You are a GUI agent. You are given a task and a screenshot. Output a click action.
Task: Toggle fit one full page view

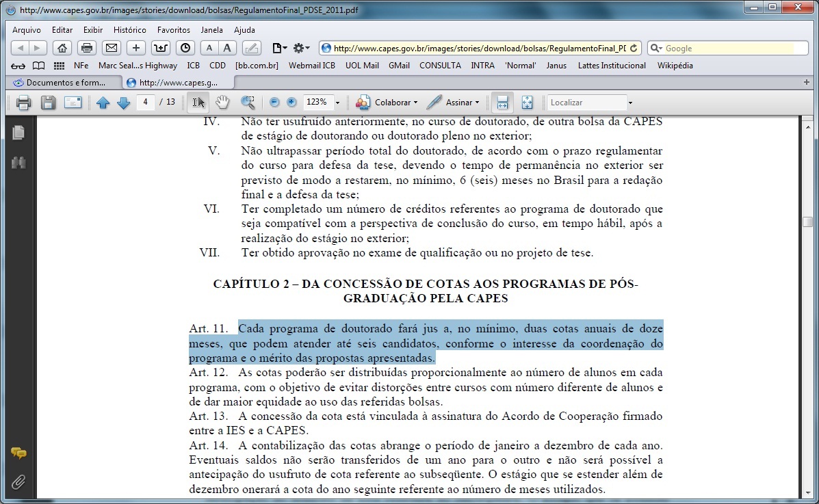tap(527, 103)
